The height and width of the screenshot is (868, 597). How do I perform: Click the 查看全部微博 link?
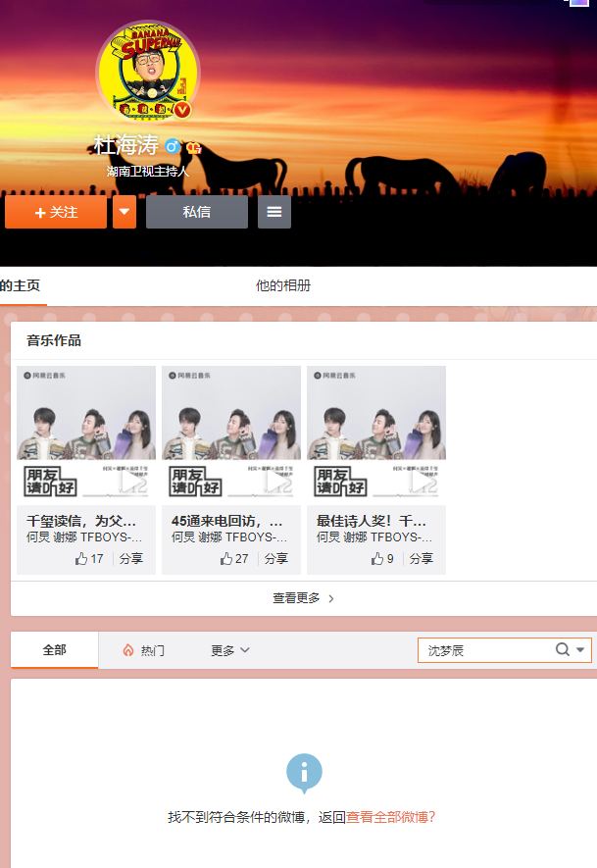point(390,817)
